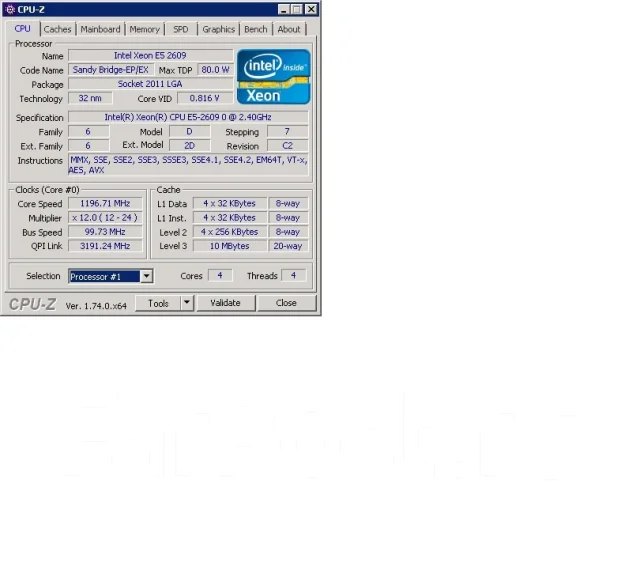Click the Intel Xeon inside logo

pyautogui.click(x=273, y=77)
